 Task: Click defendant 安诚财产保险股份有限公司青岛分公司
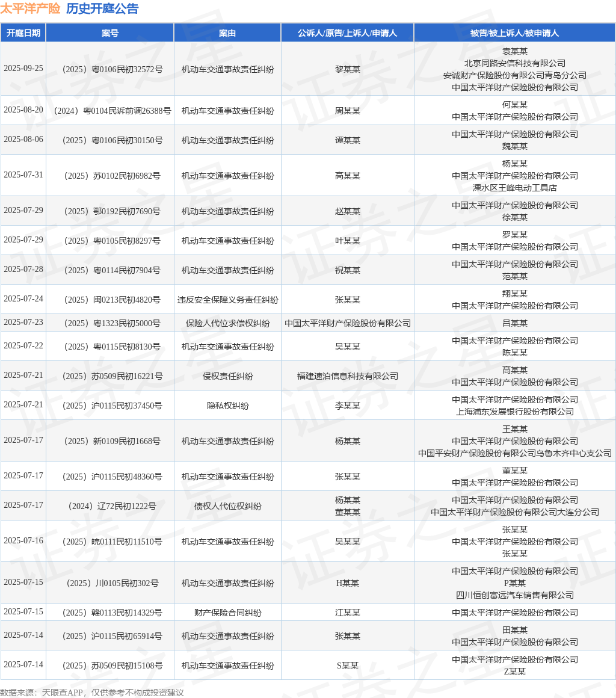[x=515, y=75]
